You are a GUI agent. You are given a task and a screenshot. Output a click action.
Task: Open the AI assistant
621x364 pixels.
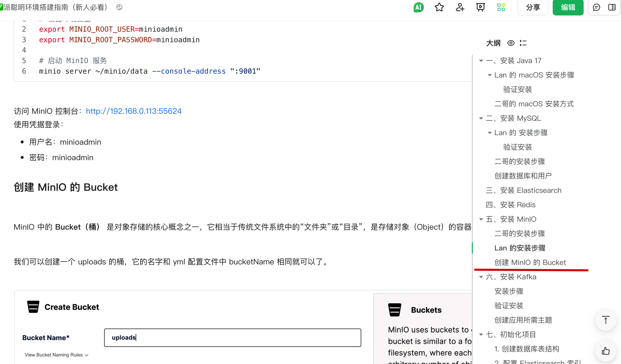418,7
